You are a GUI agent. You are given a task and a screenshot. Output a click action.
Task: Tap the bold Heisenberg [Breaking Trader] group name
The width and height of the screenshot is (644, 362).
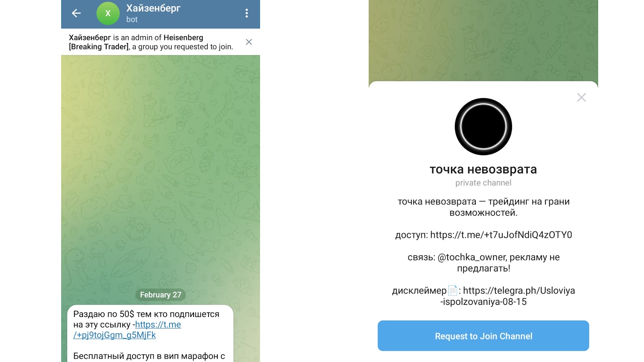pyautogui.click(x=136, y=42)
